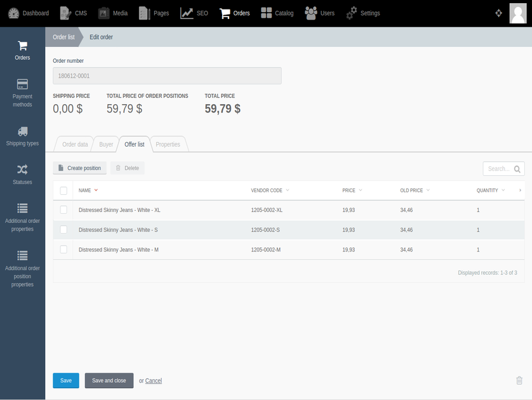
Task: Sort by Name column arrow
Action: pyautogui.click(x=96, y=190)
